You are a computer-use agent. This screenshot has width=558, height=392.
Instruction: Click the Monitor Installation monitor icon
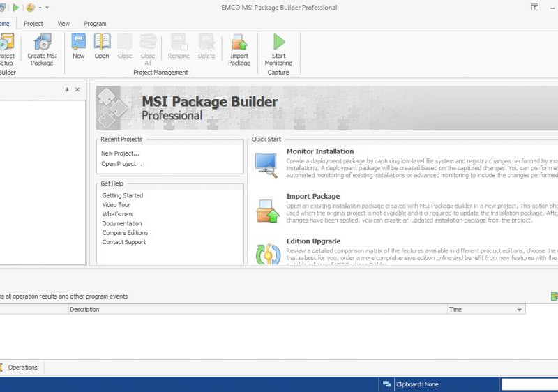(266, 165)
